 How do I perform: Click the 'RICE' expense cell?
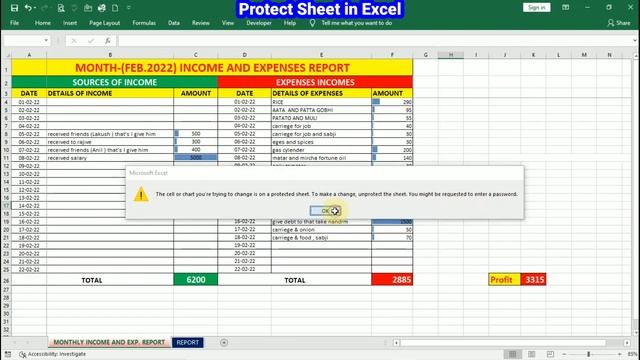coord(321,102)
